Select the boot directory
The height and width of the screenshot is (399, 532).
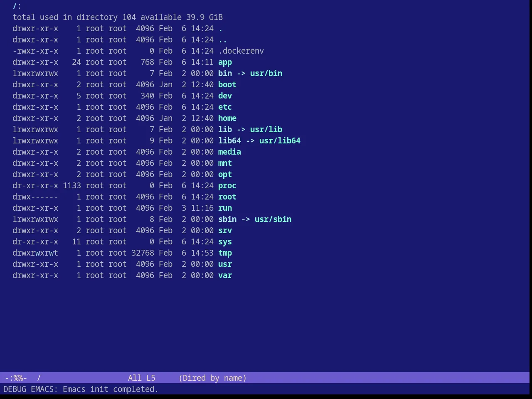pos(227,85)
